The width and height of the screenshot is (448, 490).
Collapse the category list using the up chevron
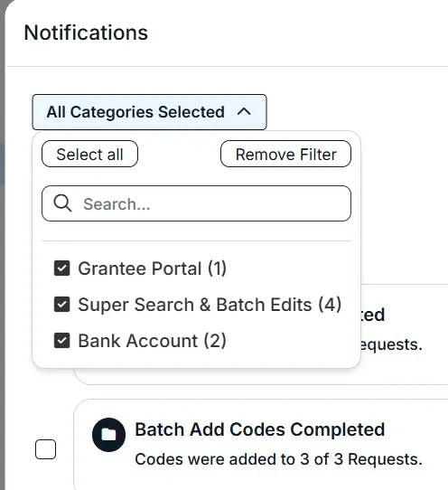tap(244, 111)
